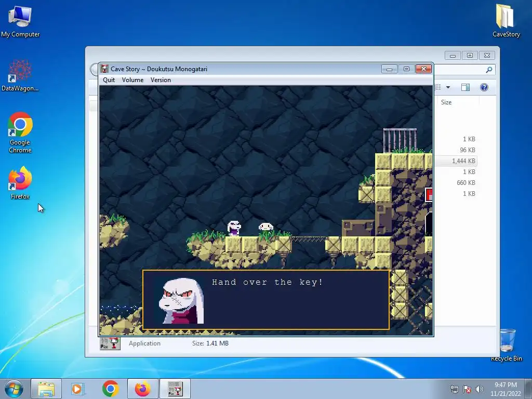Screen dimensions: 532x399
Task: Select the Firefox desktop shortcut
Action: [20, 183]
